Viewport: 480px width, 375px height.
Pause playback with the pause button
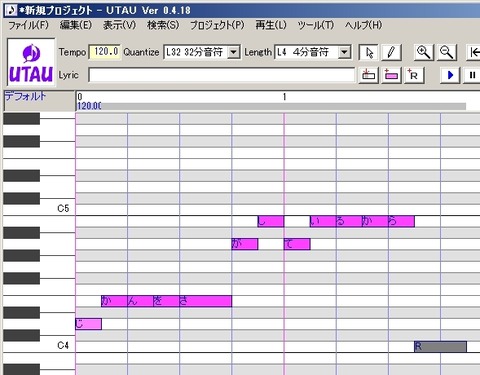472,75
